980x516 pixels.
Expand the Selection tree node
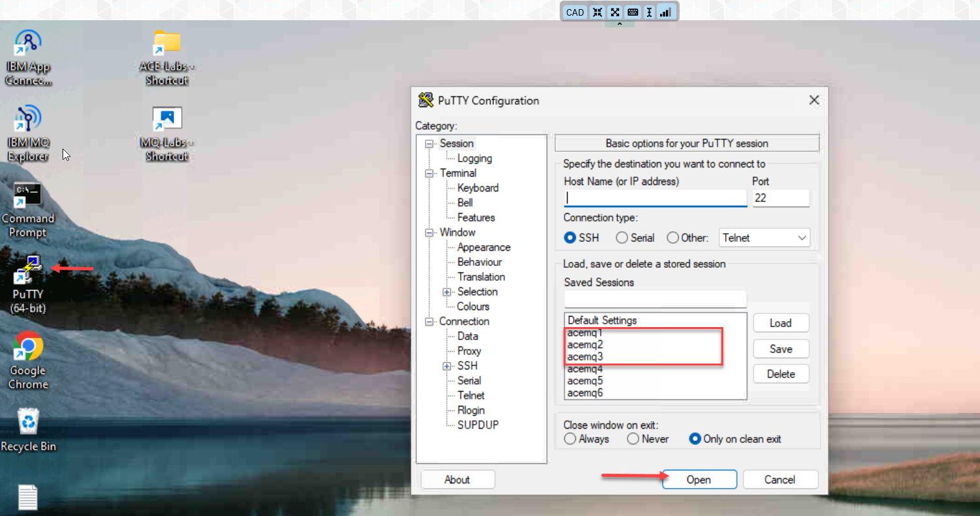click(448, 292)
